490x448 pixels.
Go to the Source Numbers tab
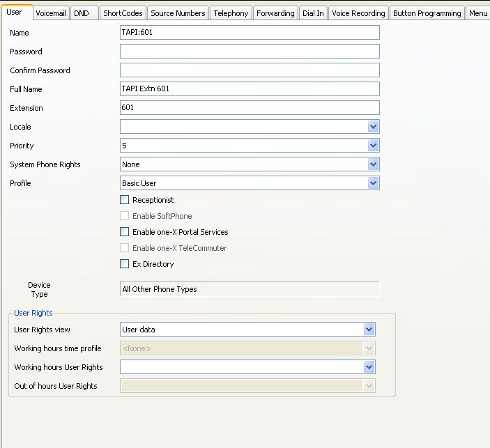[178, 13]
